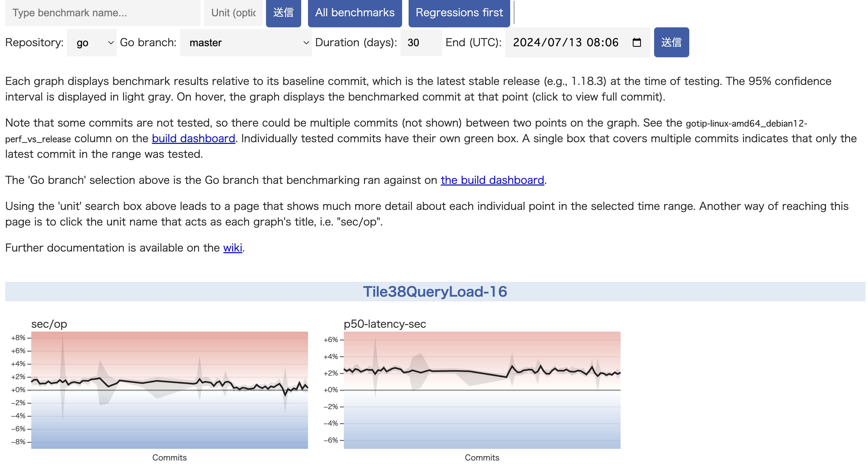Select Regressions first view
868x468 pixels.
(459, 13)
